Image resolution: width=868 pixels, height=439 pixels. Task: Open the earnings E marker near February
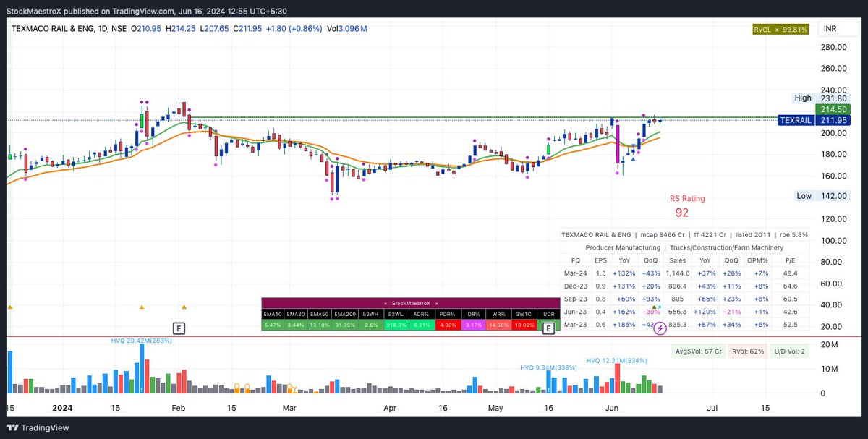[179, 328]
